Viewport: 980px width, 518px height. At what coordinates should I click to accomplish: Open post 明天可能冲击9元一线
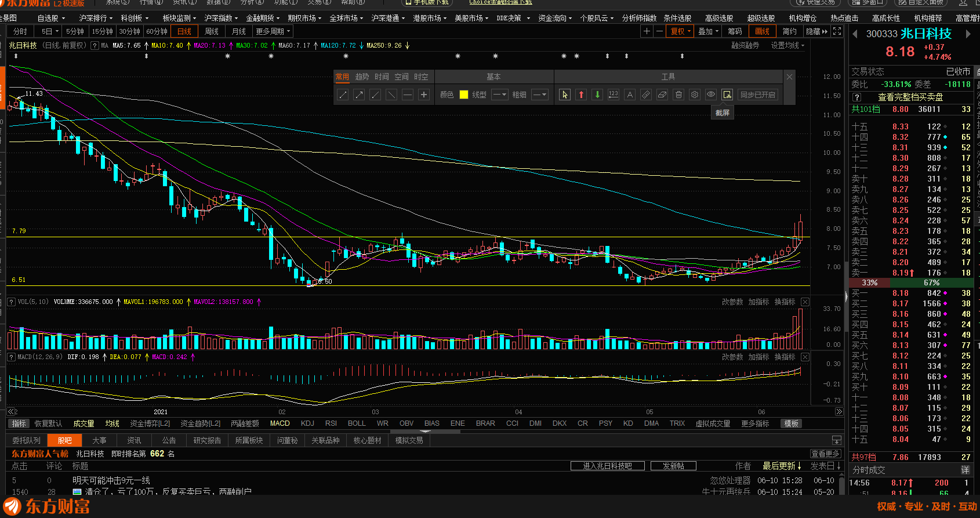point(111,480)
